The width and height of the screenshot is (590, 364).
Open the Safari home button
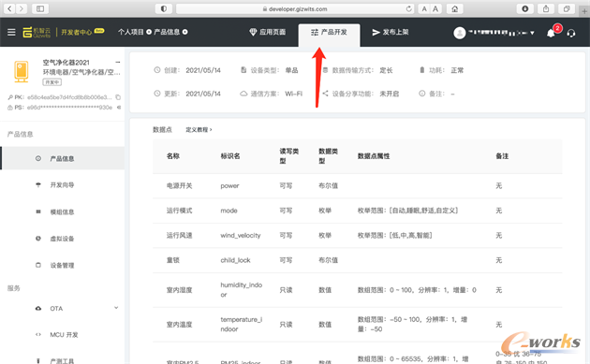coord(454,8)
